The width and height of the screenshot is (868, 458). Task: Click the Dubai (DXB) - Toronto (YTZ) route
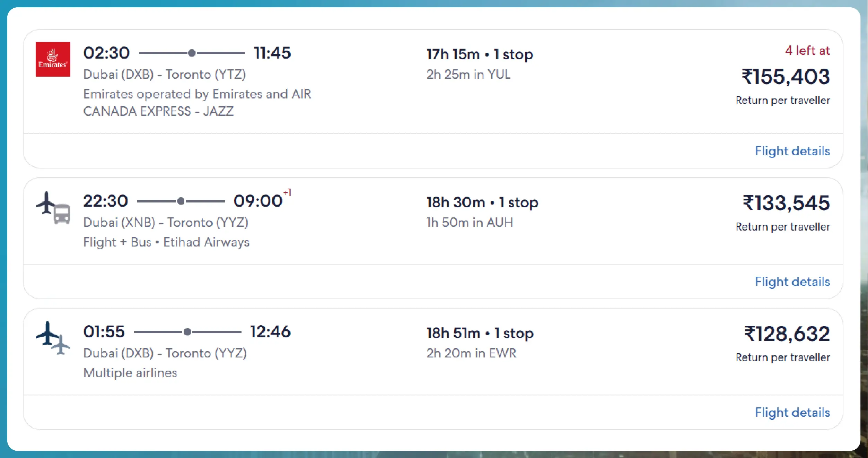(165, 75)
